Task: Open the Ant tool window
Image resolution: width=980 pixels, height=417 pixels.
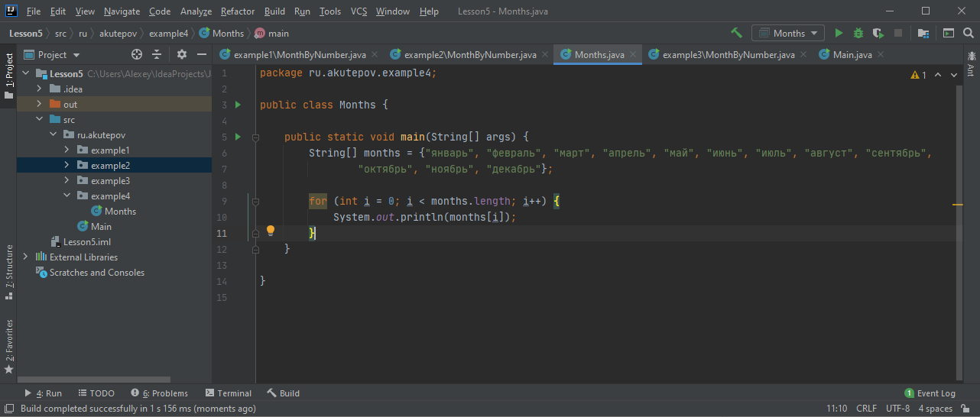Action: point(971,63)
